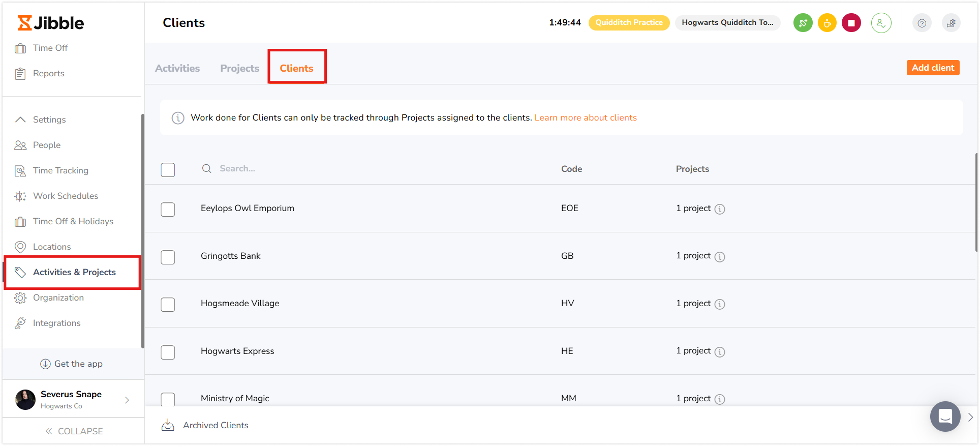This screenshot has height=446, width=980.
Task: Switch to the Activities tab
Action: pyautogui.click(x=177, y=68)
